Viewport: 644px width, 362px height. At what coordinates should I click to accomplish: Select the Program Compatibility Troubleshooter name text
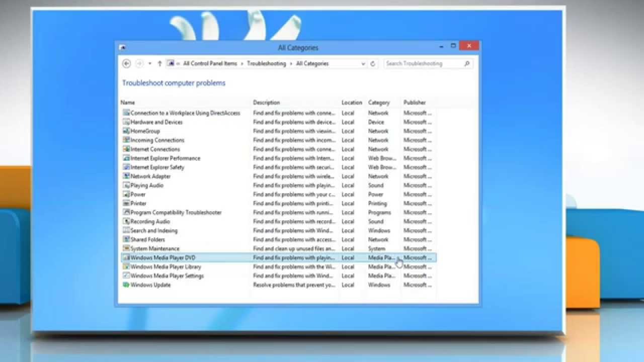click(x=176, y=213)
